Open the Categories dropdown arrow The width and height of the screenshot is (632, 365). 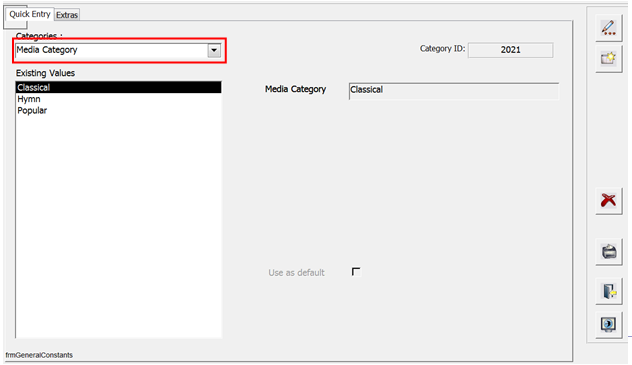click(x=214, y=50)
